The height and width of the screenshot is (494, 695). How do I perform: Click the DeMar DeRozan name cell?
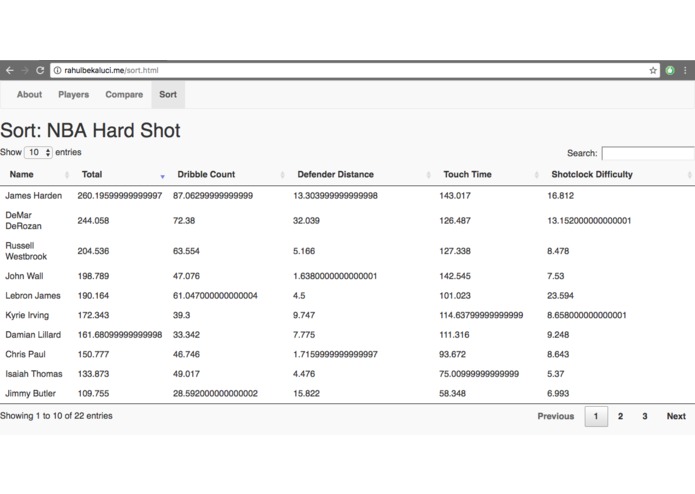click(23, 221)
